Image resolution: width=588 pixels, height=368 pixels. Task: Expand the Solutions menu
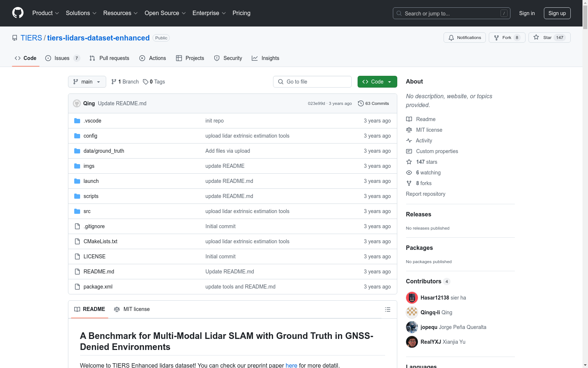(x=81, y=13)
